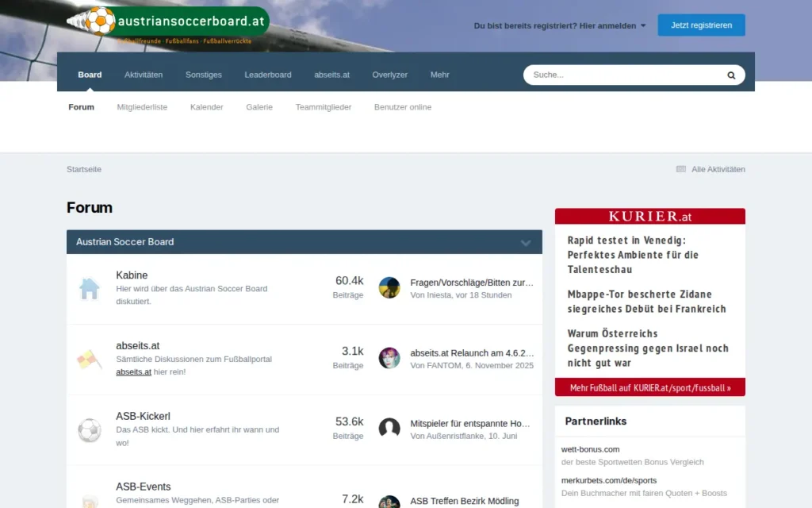Open the Aktivitäten menu
Screen dimensions: 812x508
144,75
